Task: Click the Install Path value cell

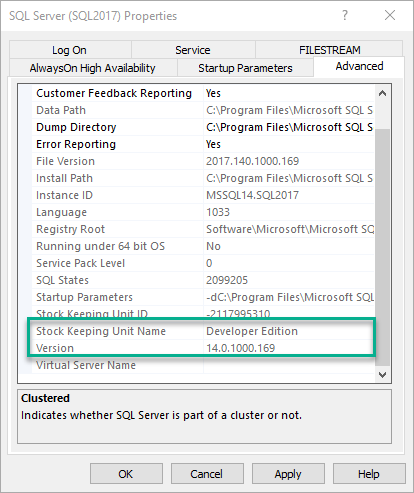Action: click(x=289, y=178)
